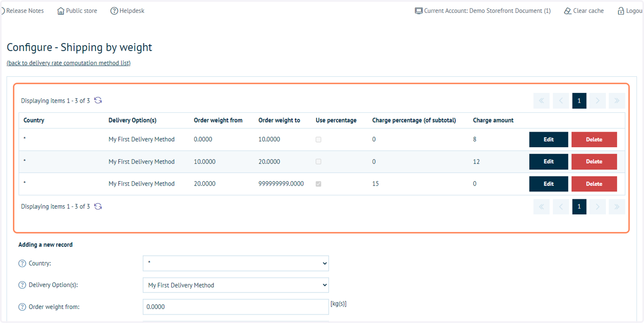
Task: Go to last page in bottom pager
Action: tap(617, 206)
